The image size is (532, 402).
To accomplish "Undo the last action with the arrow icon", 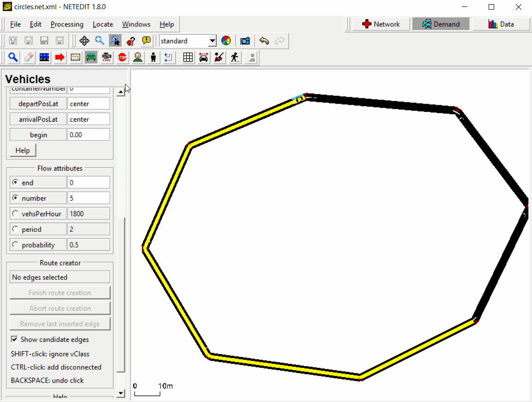I will pos(263,41).
